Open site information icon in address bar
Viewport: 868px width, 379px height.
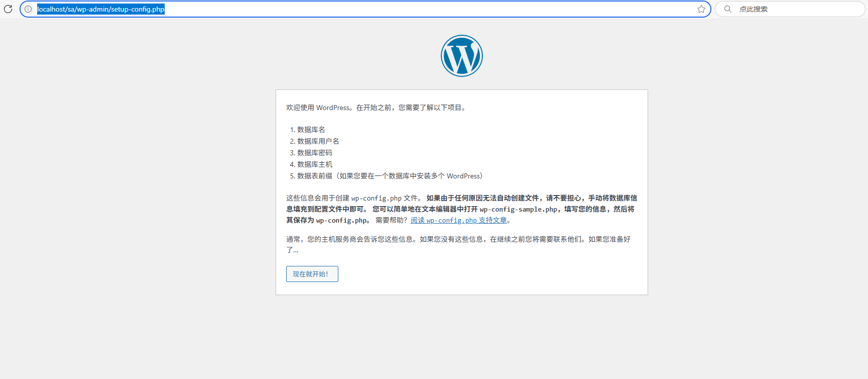point(28,9)
